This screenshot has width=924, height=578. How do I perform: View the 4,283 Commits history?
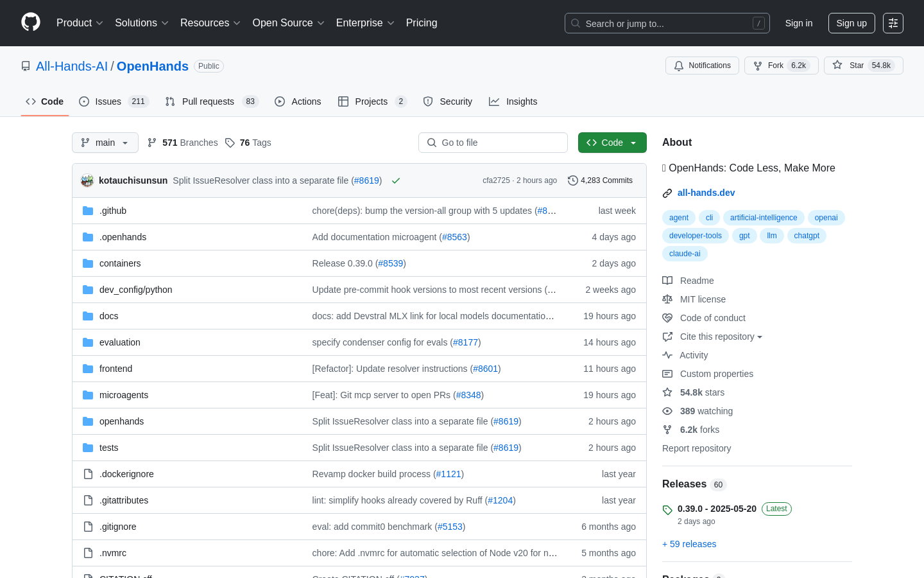point(601,180)
